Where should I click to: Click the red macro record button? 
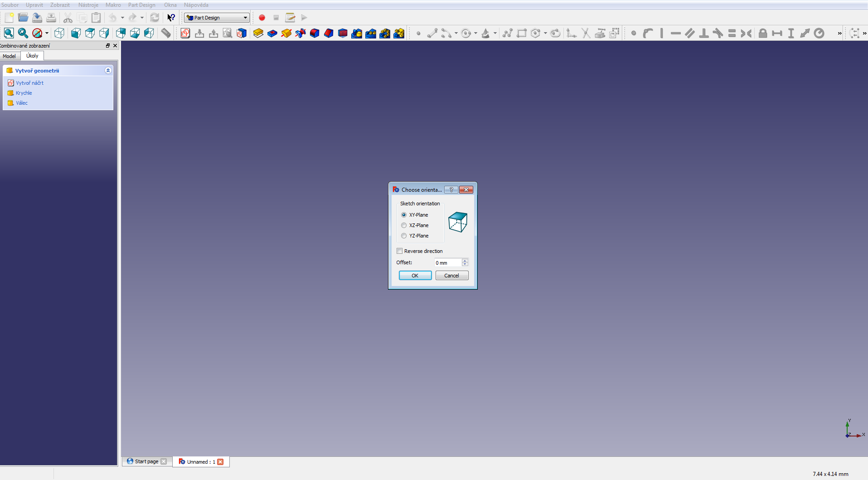(x=262, y=18)
